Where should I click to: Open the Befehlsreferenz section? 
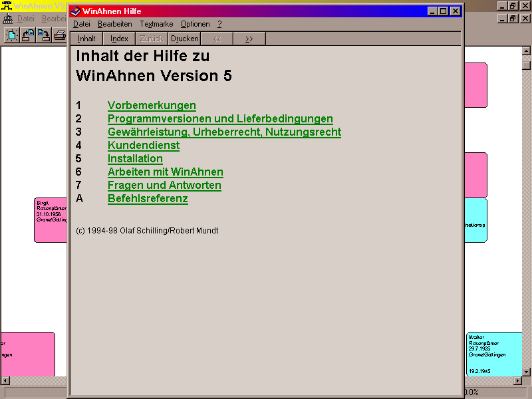coord(148,198)
